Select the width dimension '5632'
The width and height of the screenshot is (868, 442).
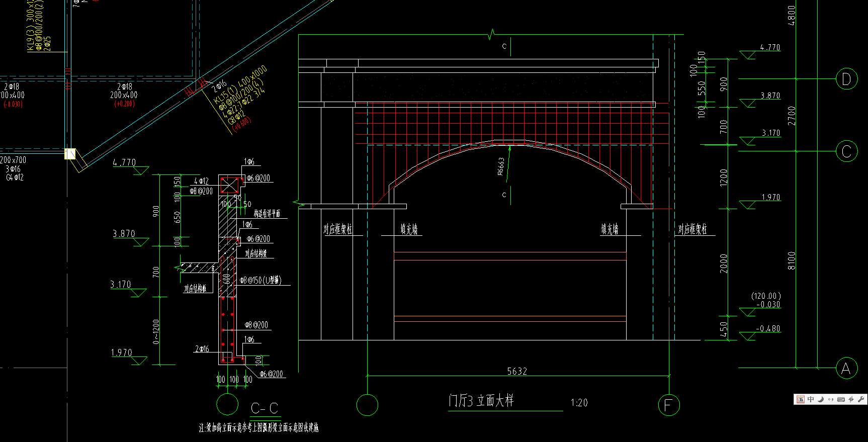pyautogui.click(x=517, y=371)
